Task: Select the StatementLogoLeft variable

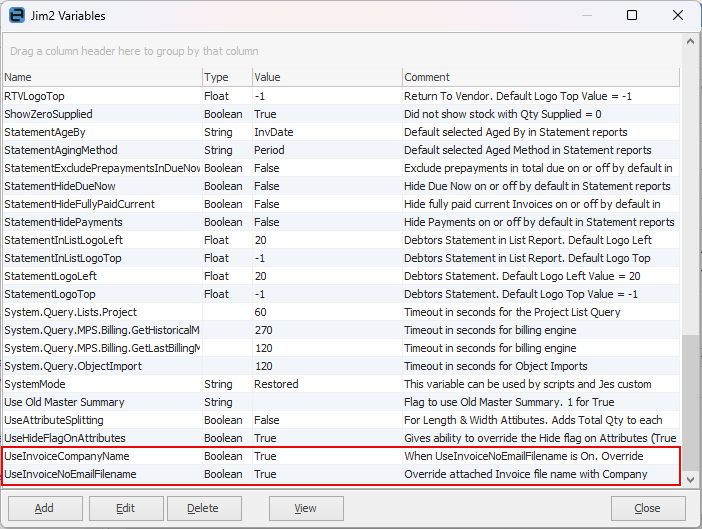Action: (341, 276)
